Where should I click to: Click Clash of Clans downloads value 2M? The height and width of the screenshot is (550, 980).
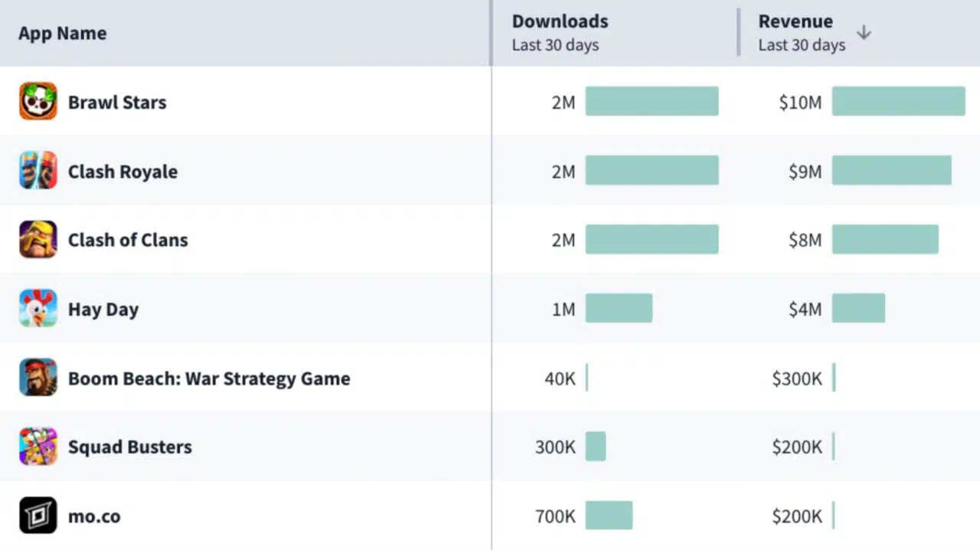563,240
